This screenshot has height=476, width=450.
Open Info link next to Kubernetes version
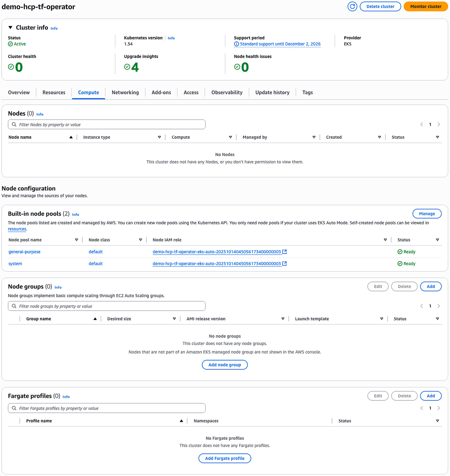pos(171,38)
